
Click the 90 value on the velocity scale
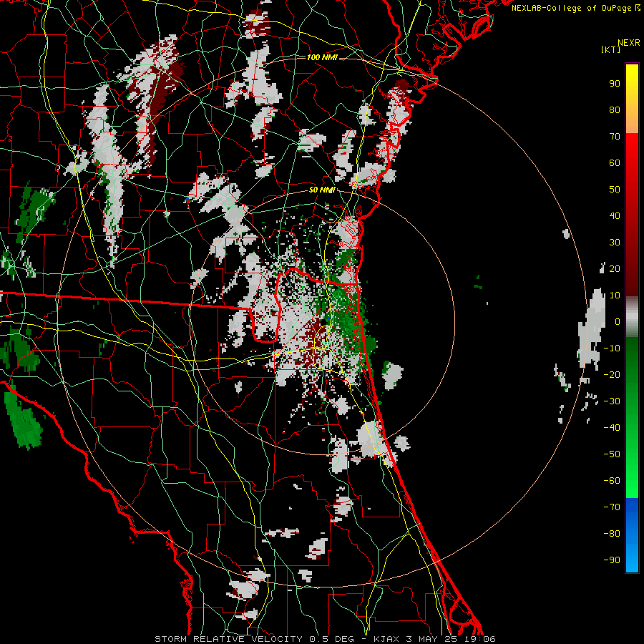(615, 84)
